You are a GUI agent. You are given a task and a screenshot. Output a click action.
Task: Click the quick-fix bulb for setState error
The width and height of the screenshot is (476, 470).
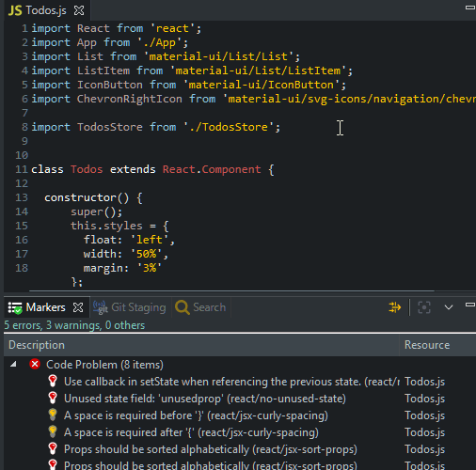pyautogui.click(x=53, y=381)
